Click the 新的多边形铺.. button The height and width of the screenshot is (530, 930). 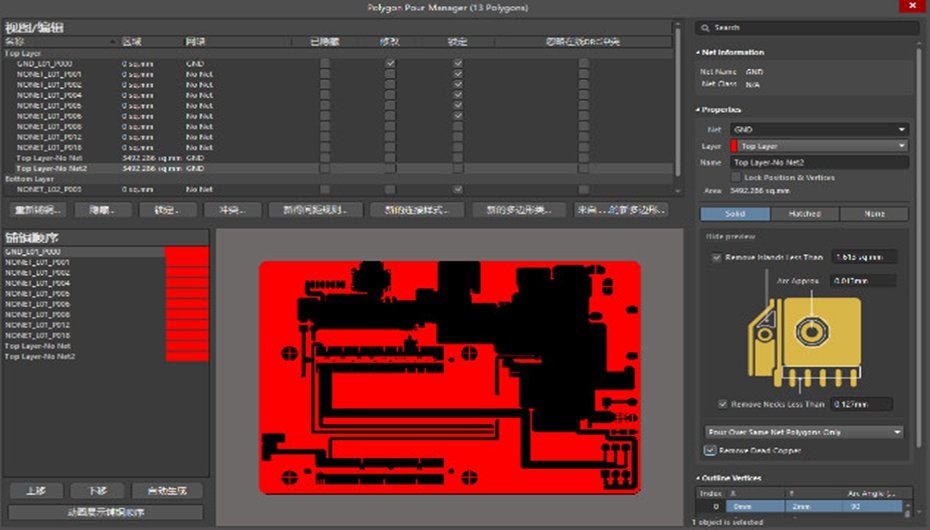(x=519, y=210)
